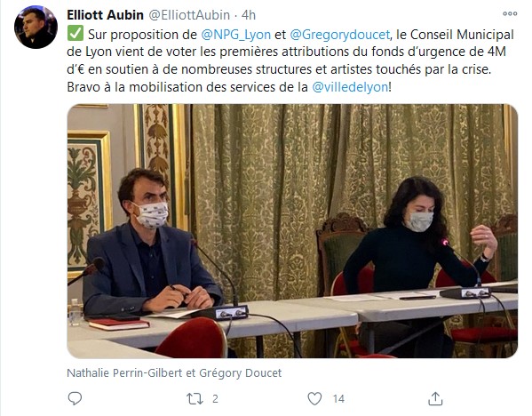Open the three-dot more options menu

510,13
